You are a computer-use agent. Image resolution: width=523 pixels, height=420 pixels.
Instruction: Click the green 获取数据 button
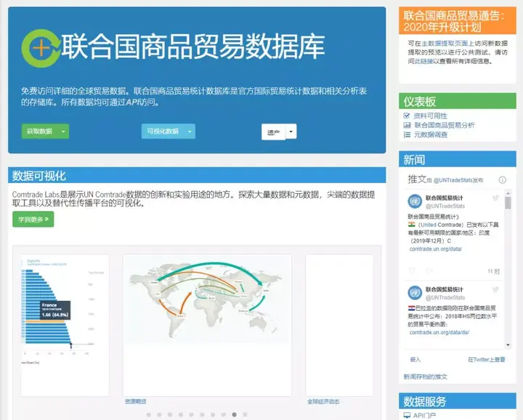pos(40,132)
